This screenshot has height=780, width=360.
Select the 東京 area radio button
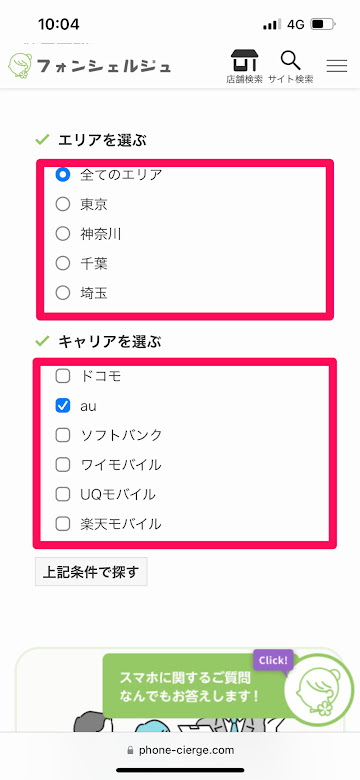(63, 204)
